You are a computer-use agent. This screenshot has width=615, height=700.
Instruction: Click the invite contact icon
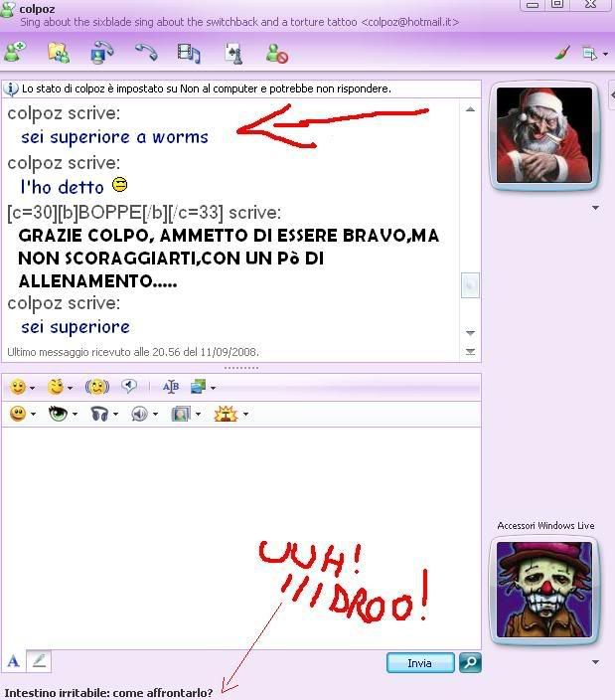point(15,52)
